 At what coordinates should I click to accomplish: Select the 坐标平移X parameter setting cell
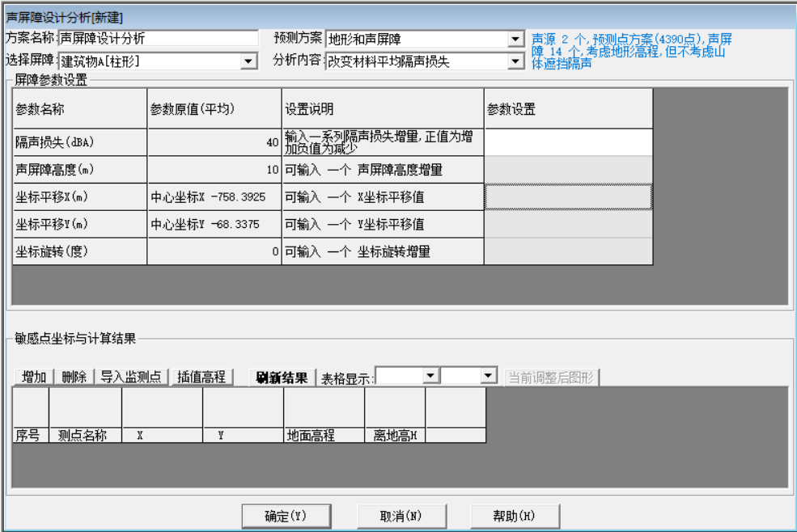click(567, 197)
